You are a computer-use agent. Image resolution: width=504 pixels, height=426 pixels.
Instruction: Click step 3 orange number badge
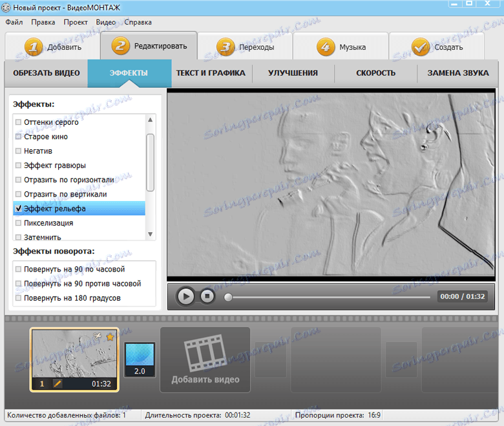[226, 47]
